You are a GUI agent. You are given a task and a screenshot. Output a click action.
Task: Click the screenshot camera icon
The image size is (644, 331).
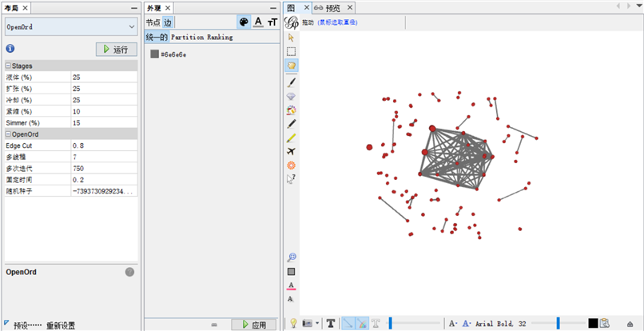307,323
